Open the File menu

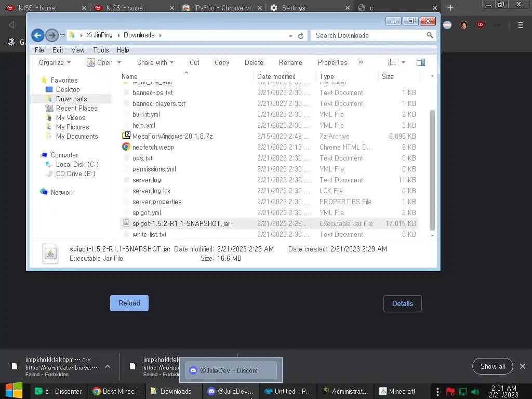click(39, 50)
